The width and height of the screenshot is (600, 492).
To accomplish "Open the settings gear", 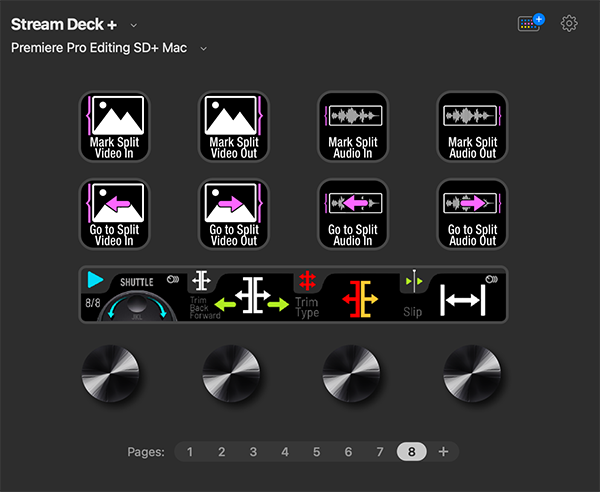I will click(x=569, y=24).
